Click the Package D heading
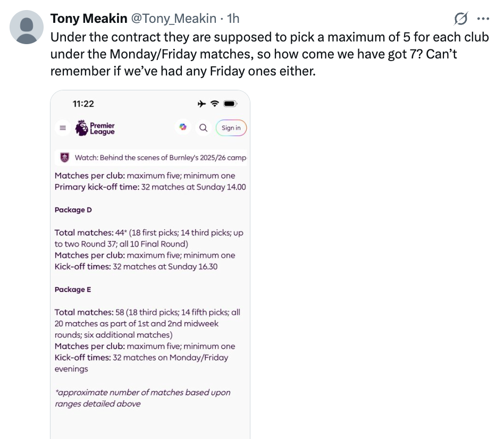This screenshot has width=504, height=439. click(73, 210)
